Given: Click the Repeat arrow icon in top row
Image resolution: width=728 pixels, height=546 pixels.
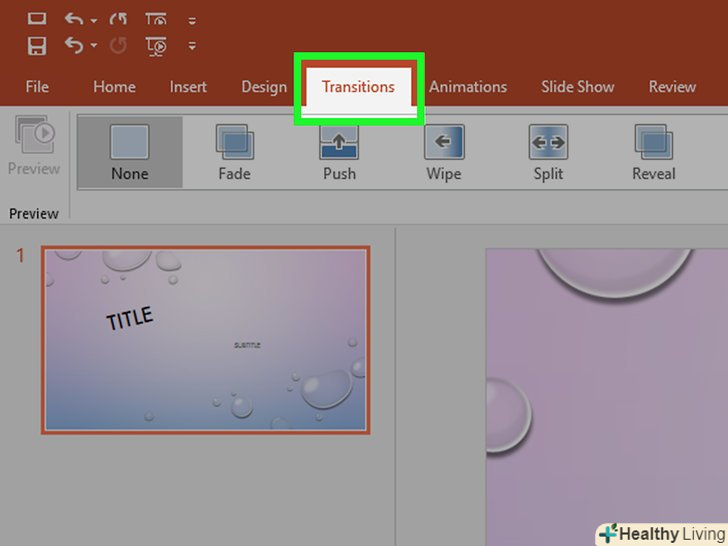Looking at the screenshot, I should pos(118,19).
